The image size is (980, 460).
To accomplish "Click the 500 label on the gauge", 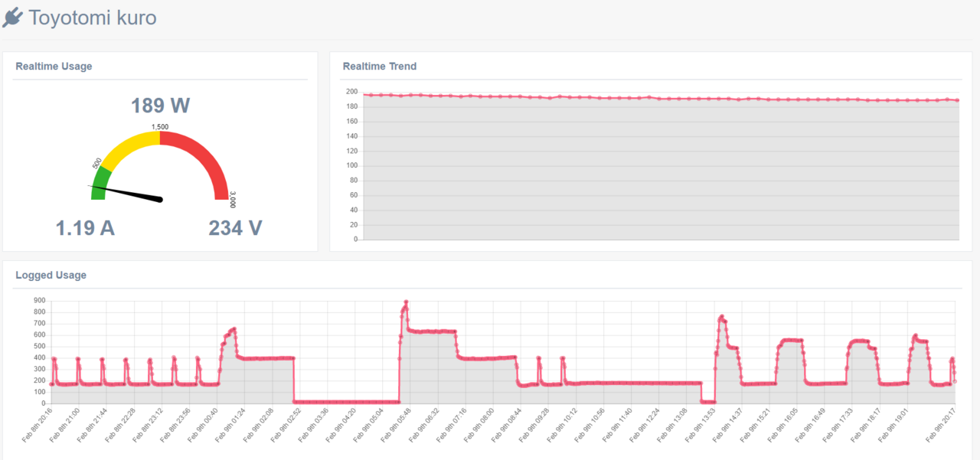I will (97, 164).
